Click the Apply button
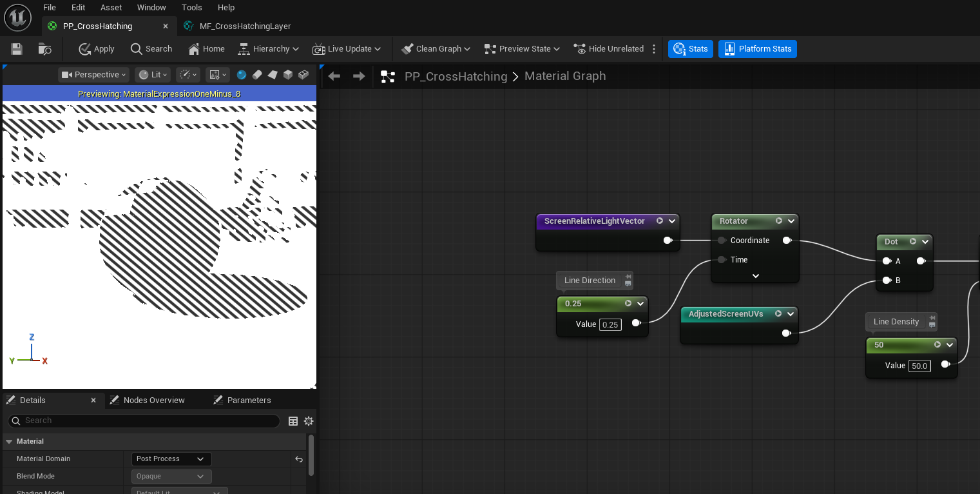Image resolution: width=980 pixels, height=494 pixels. tap(97, 49)
